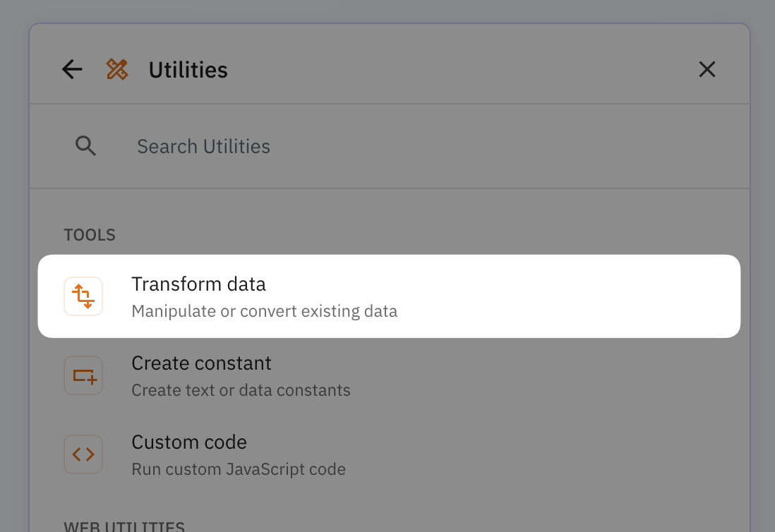Viewport: 775px width, 532px height.
Task: Click the back arrow icon
Action: tap(71, 69)
